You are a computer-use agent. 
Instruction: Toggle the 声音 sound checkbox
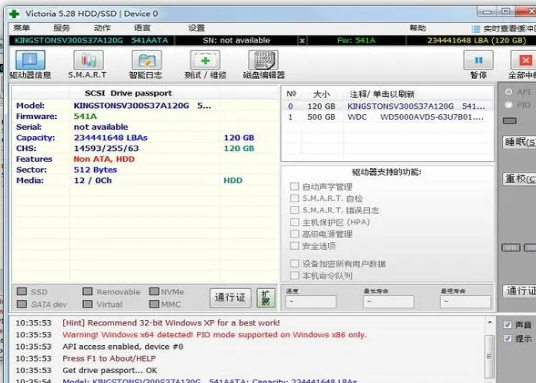pos(508,325)
